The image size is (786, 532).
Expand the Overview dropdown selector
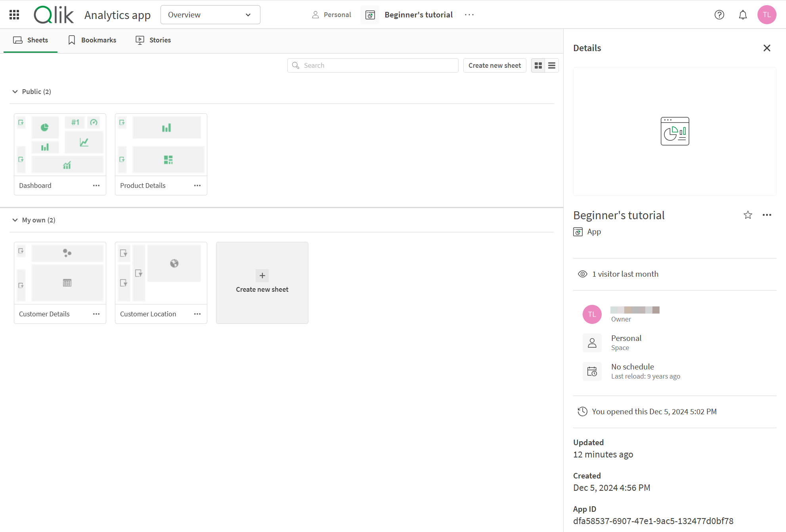tap(210, 15)
